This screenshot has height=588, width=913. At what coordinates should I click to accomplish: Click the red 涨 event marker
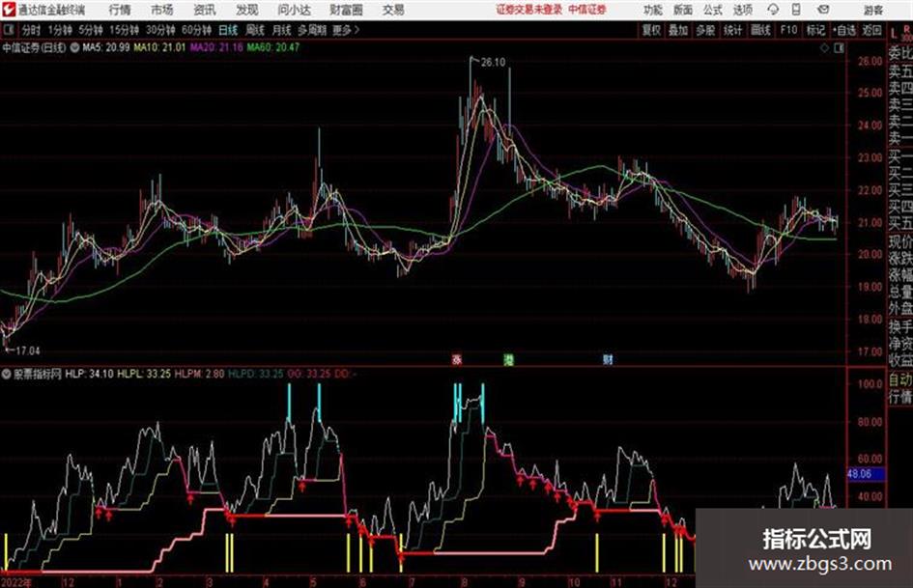[457, 359]
